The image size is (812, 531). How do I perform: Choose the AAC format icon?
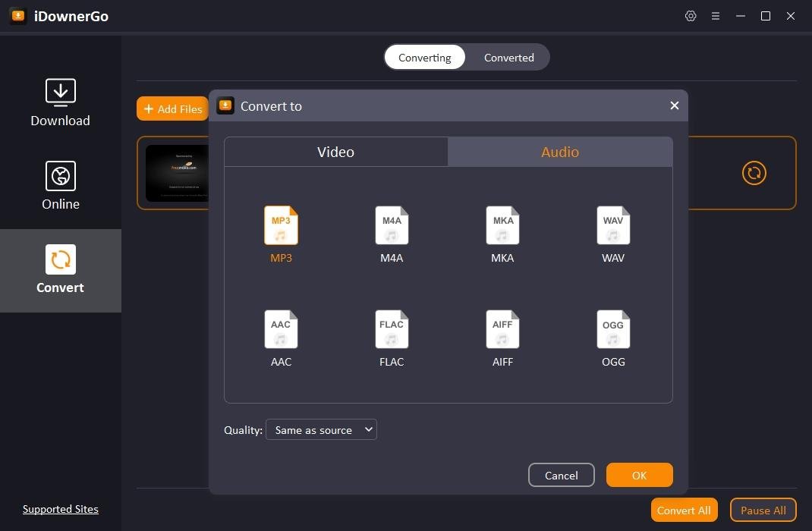click(x=281, y=329)
